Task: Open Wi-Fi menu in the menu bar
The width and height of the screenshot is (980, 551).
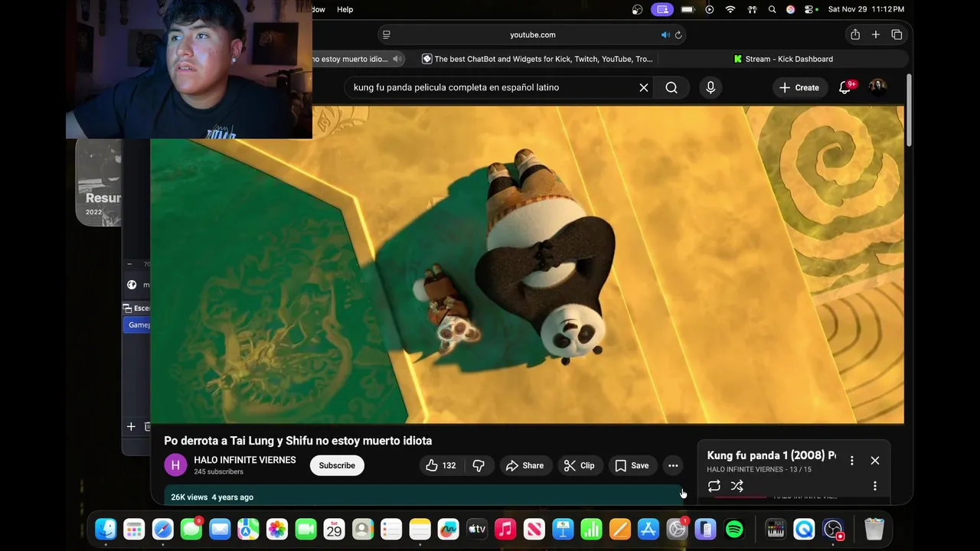Action: 730,9
